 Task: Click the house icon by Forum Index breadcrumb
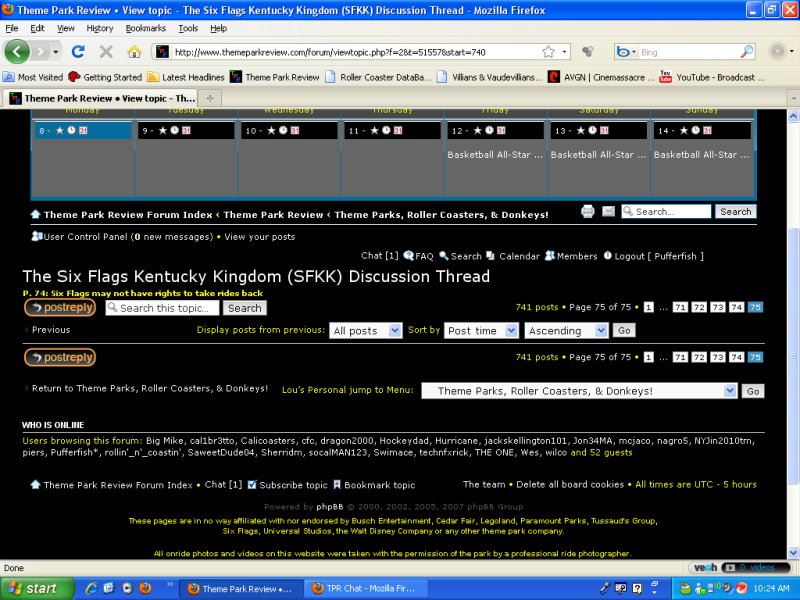coord(35,214)
